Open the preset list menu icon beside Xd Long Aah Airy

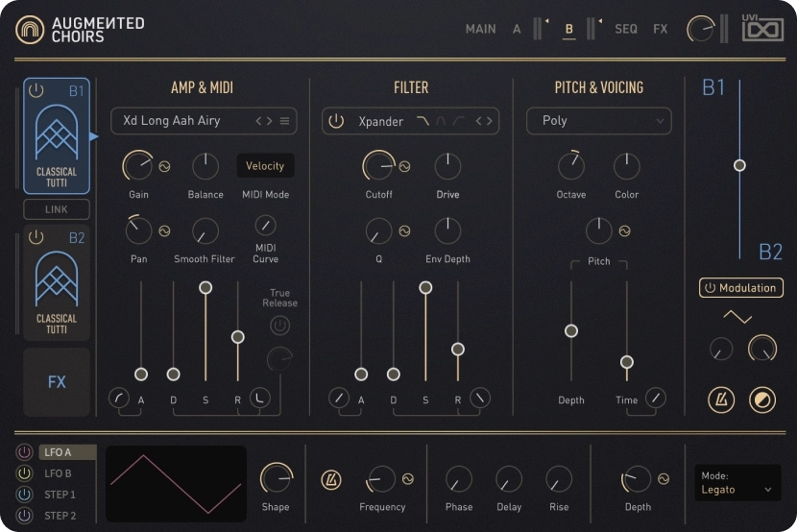click(284, 121)
